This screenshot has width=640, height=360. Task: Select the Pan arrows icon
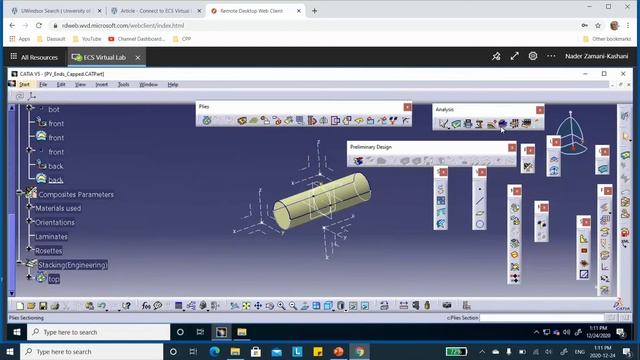[258, 306]
